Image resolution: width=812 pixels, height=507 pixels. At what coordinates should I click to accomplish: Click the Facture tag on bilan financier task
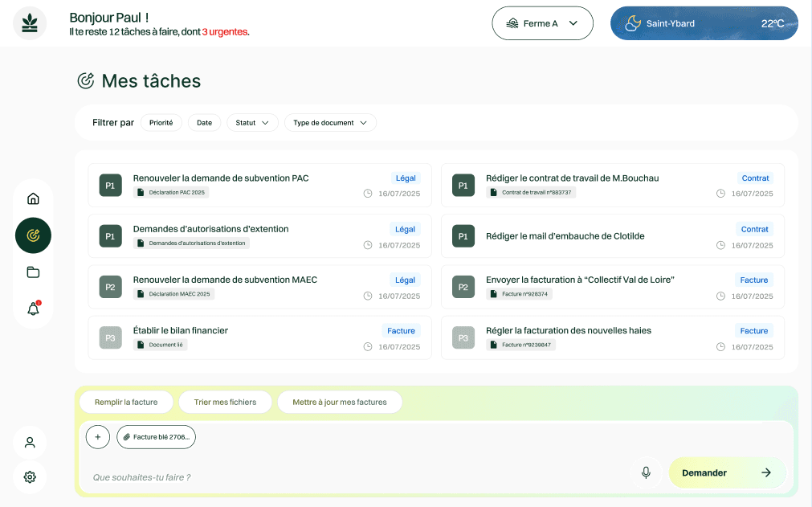[x=401, y=330]
